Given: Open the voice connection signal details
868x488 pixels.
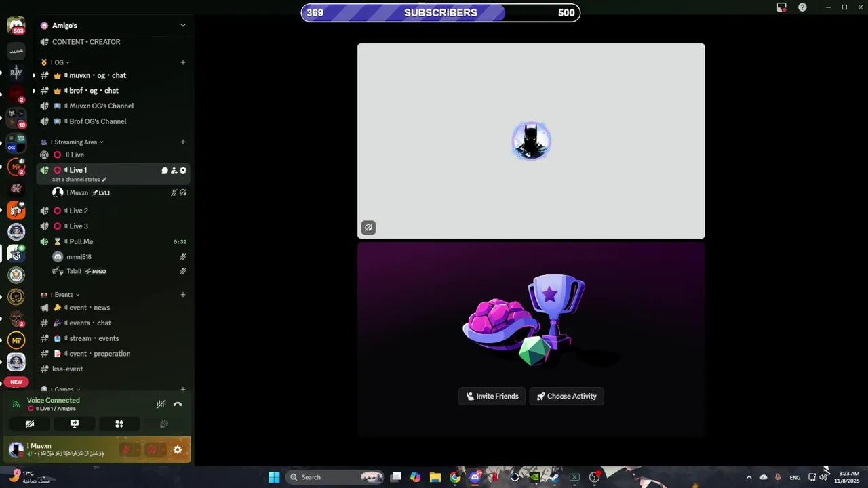Looking at the screenshot, I should pyautogui.click(x=16, y=404).
